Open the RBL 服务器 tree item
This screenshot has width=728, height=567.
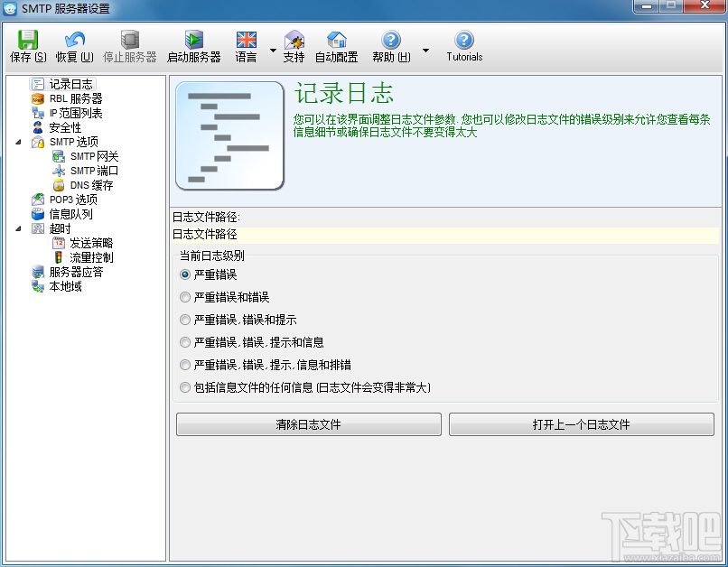(x=76, y=98)
